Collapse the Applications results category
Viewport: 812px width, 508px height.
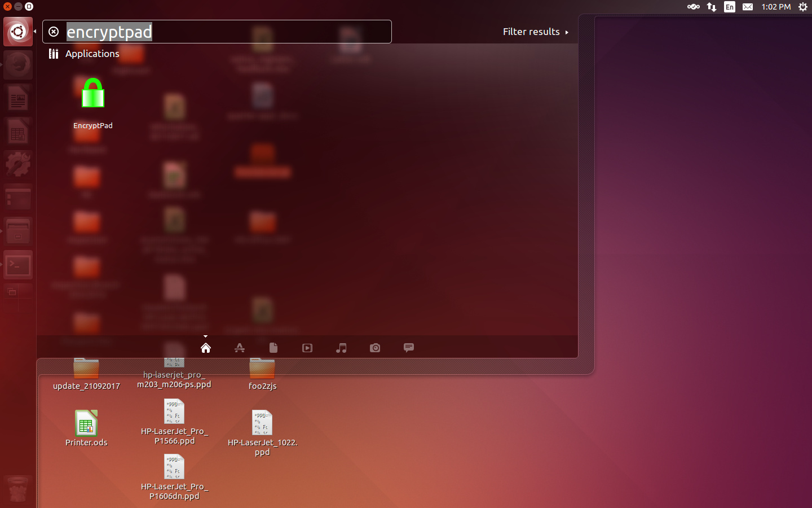pyautogui.click(x=85, y=54)
